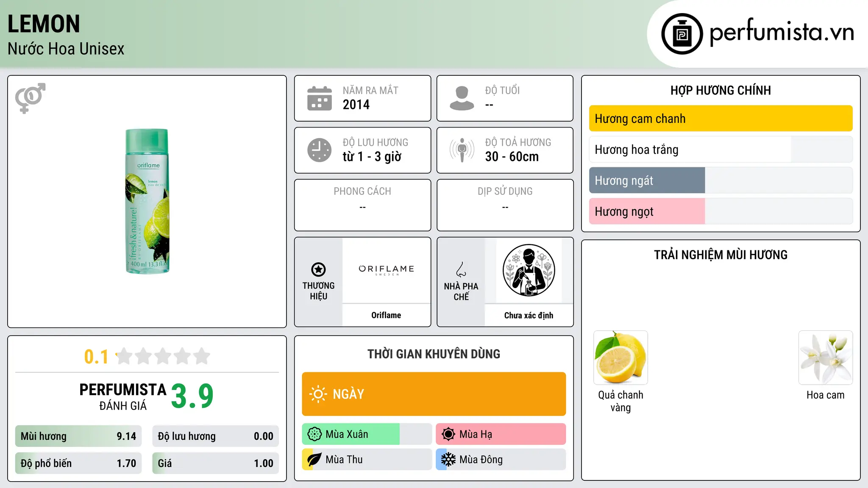The width and height of the screenshot is (868, 488).
Task: Click the Độ toả hương label
Action: [x=518, y=142]
